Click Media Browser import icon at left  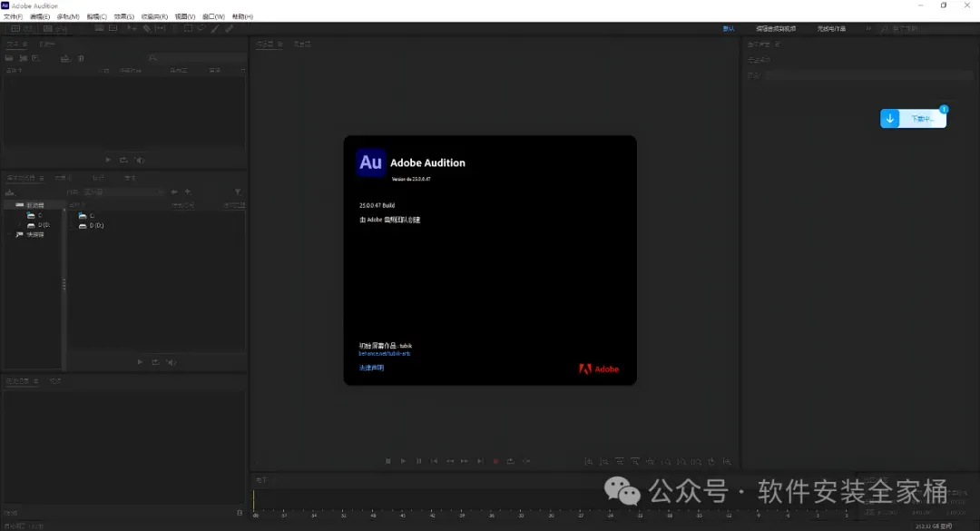(x=10, y=192)
